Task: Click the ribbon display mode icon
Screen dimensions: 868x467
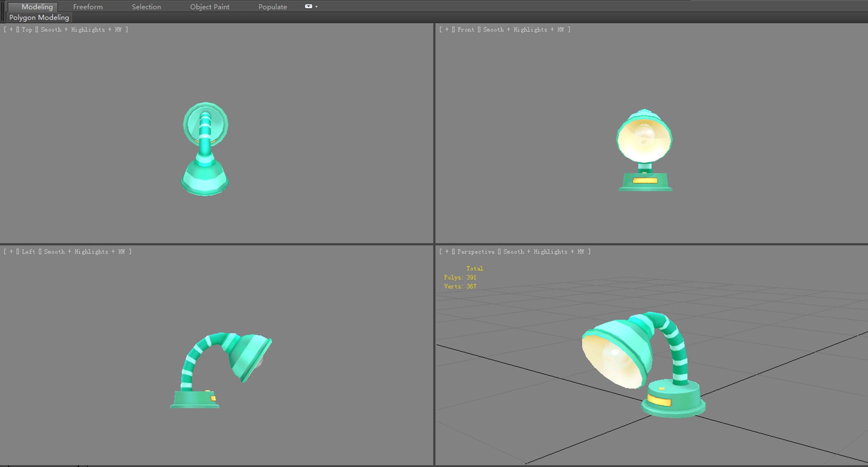Action: pos(308,6)
